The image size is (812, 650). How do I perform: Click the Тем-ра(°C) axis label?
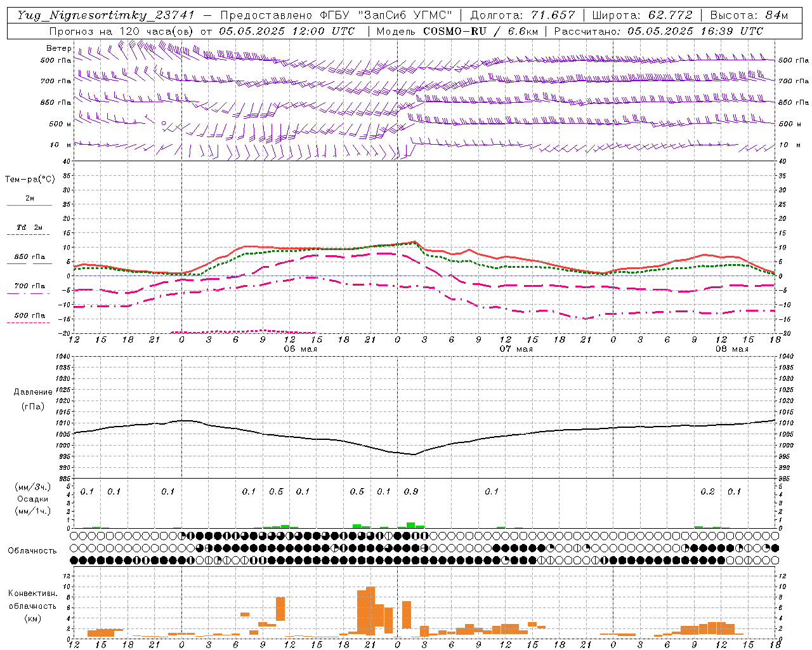click(30, 180)
